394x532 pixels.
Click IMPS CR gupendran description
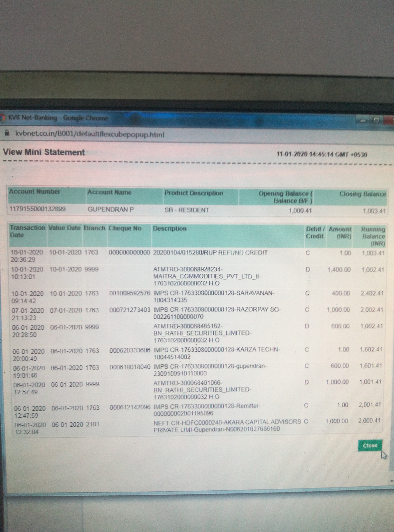click(210, 370)
